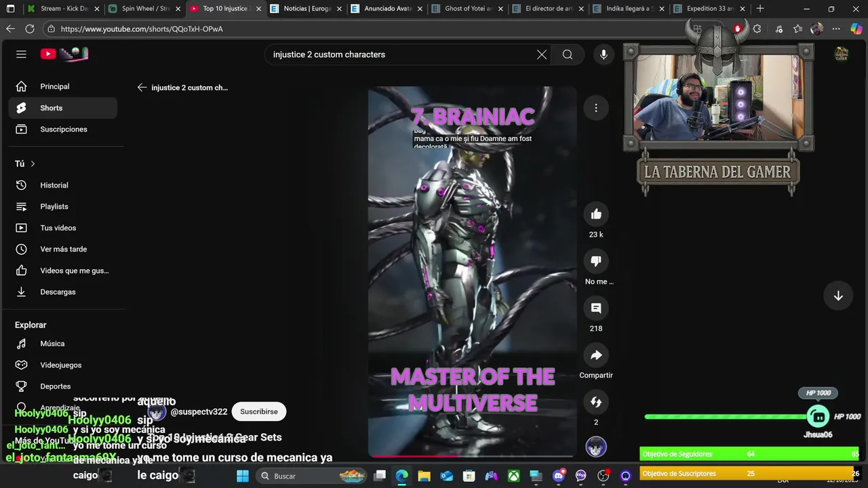Click the YouTube URL address bar
The height and width of the screenshot is (488, 868).
pyautogui.click(x=366, y=29)
